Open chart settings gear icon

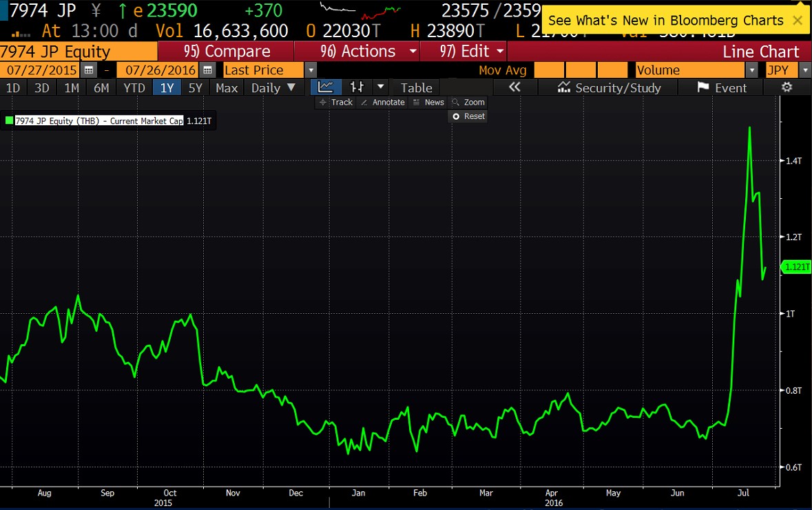tap(787, 87)
